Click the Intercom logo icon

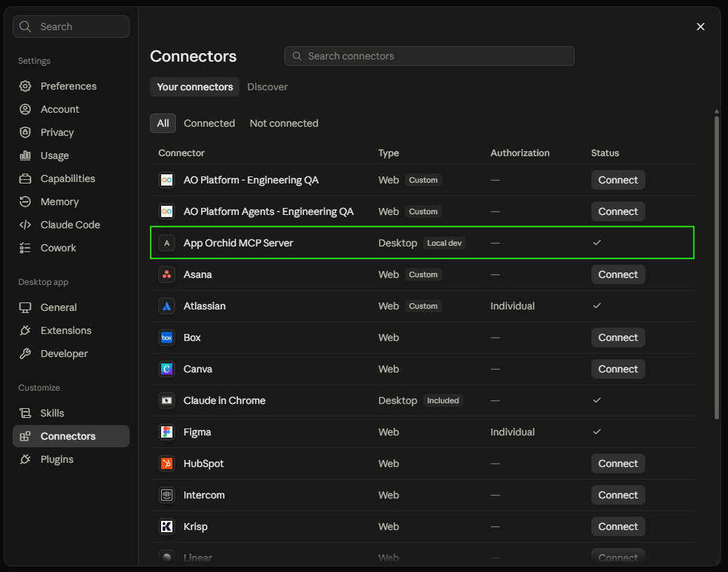pyautogui.click(x=167, y=496)
